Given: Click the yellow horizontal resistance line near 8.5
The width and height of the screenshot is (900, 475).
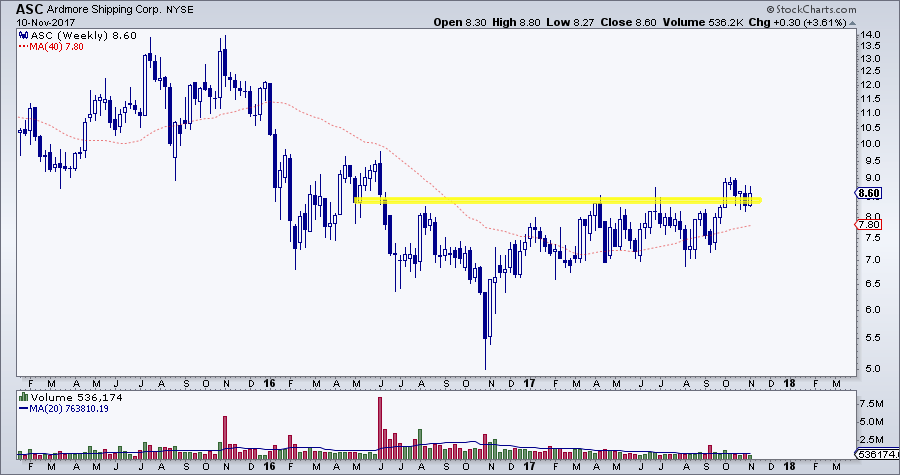Looking at the screenshot, I should (x=557, y=200).
